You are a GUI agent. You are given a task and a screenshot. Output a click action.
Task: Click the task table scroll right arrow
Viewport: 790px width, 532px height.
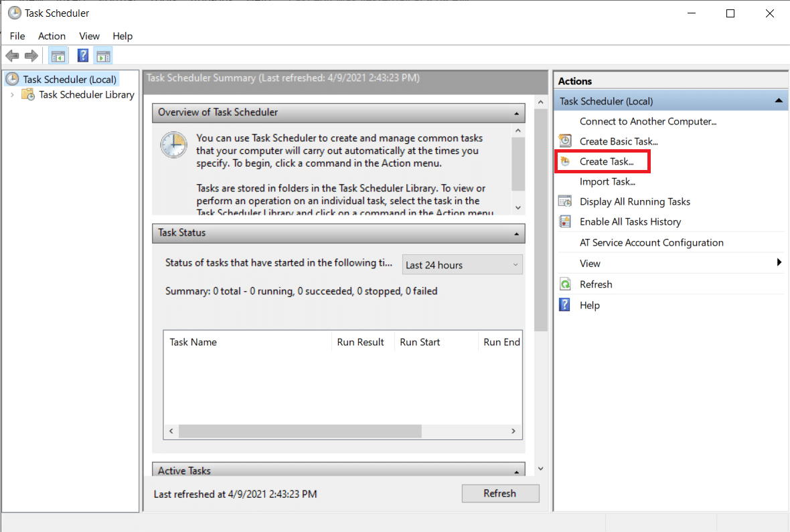(x=513, y=431)
